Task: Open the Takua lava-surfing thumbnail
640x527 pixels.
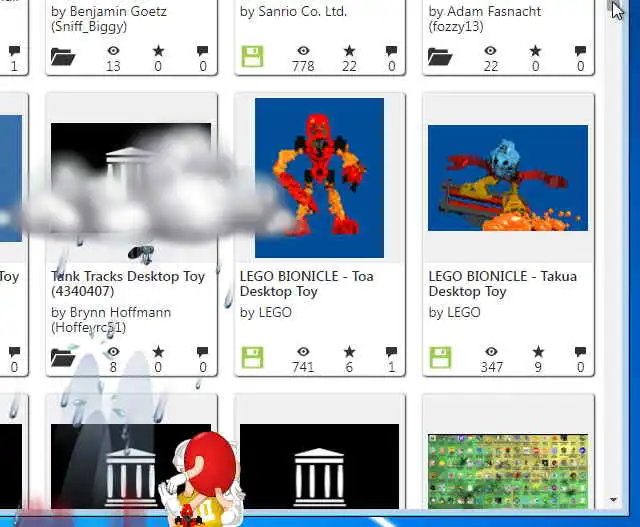Action: [508, 178]
